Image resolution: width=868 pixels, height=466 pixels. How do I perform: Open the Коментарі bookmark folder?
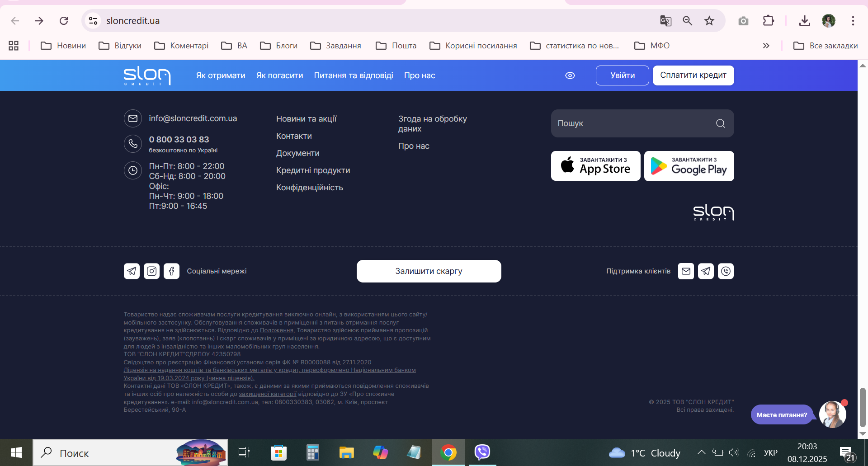point(181,46)
